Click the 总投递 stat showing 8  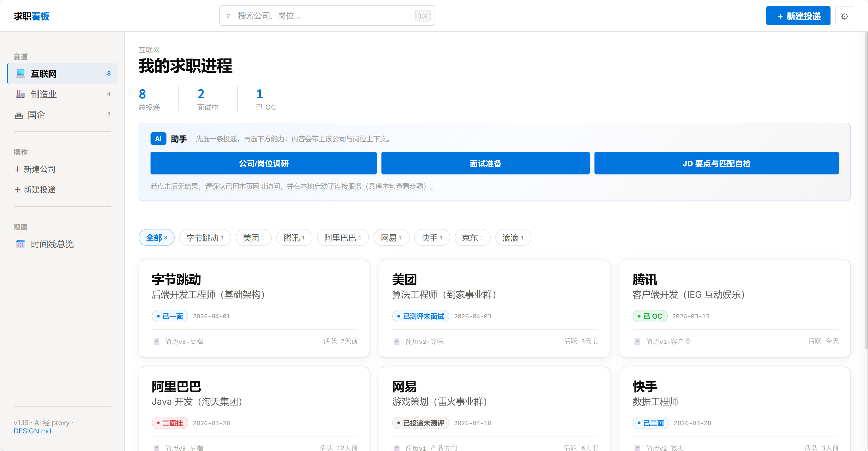point(150,99)
